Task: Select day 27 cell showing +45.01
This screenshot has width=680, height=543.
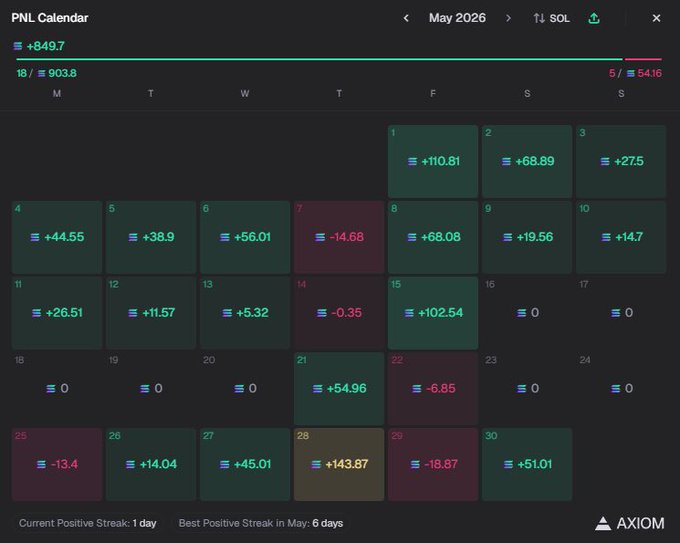Action: click(x=245, y=464)
